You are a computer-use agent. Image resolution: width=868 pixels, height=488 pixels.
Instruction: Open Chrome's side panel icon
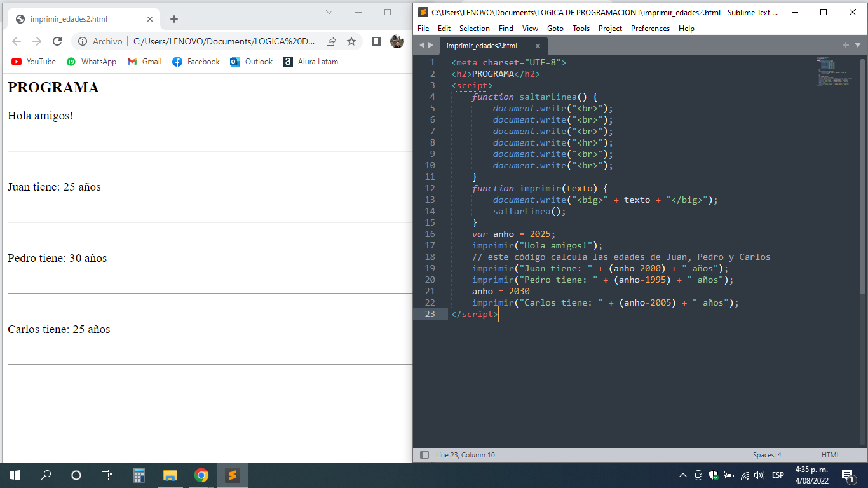click(x=377, y=41)
